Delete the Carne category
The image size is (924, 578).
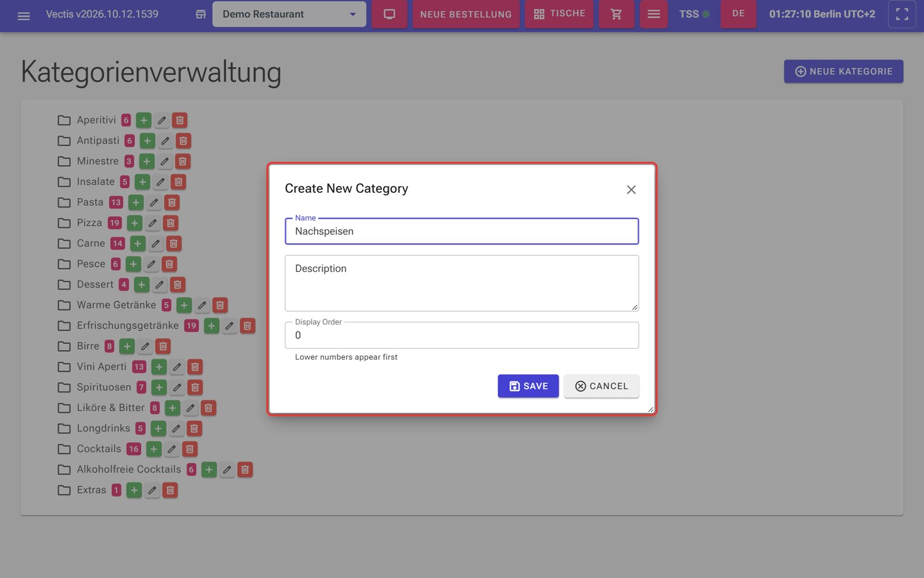[174, 243]
